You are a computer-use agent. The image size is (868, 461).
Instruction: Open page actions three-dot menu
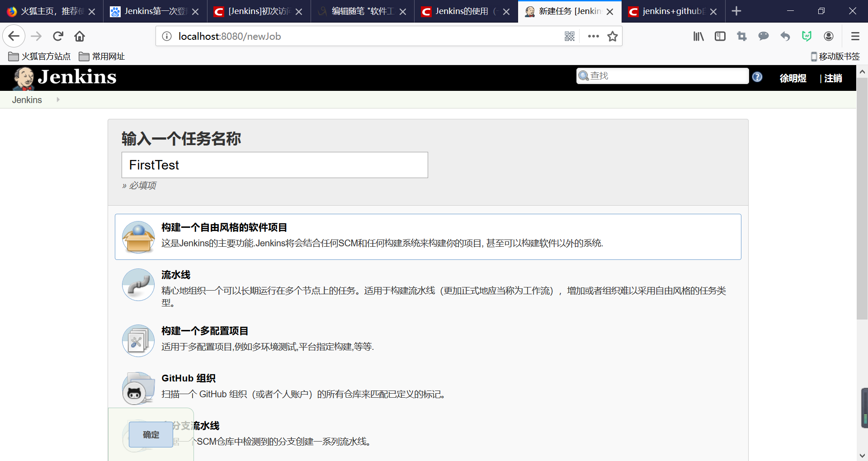[x=593, y=36]
